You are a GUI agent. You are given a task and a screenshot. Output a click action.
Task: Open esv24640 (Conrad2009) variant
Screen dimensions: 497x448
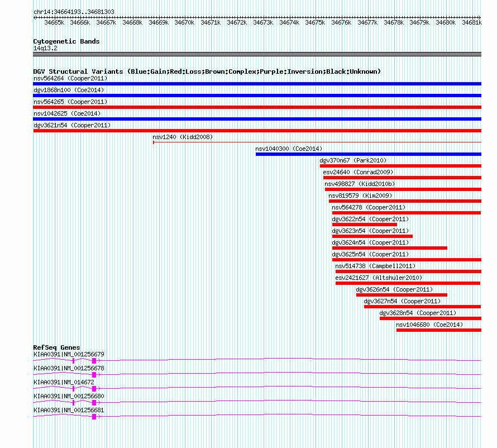coord(358,172)
